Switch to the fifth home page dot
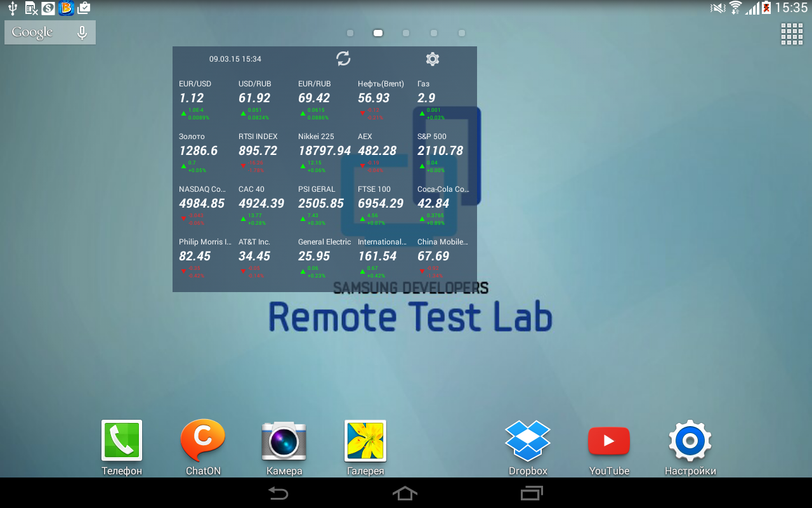The width and height of the screenshot is (812, 508). [x=462, y=33]
